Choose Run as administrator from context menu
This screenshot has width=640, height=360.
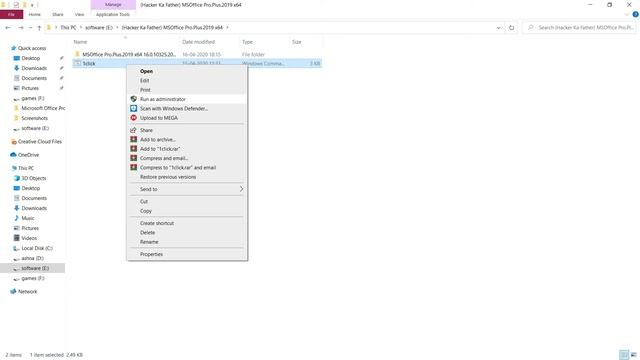pyautogui.click(x=187, y=99)
